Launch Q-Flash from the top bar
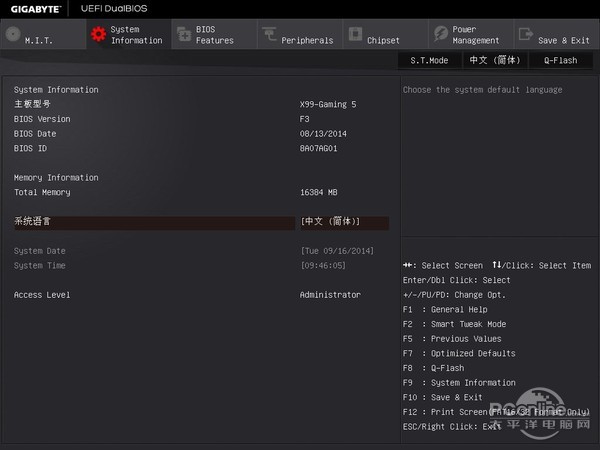The height and width of the screenshot is (450, 600). coord(561,60)
